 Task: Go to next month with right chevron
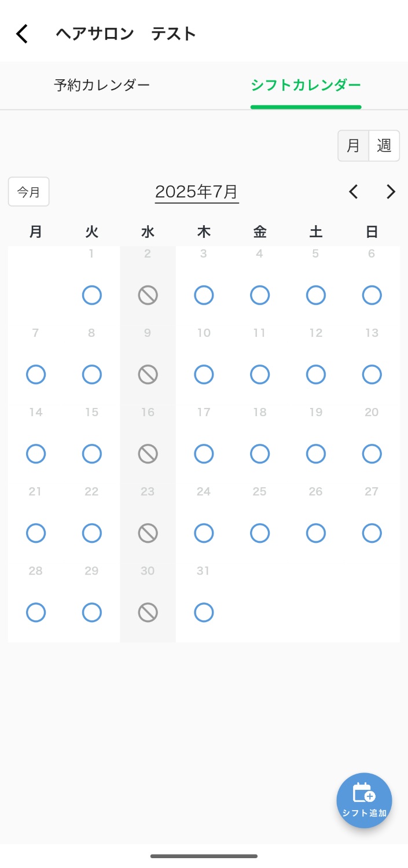[391, 192]
